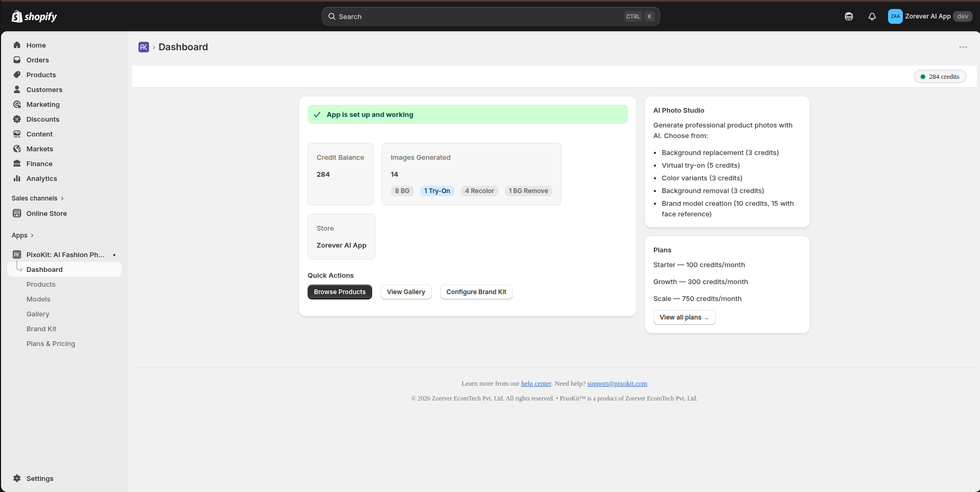
Task: Click 'Starter — 100 credits/month' text
Action: [x=699, y=265]
